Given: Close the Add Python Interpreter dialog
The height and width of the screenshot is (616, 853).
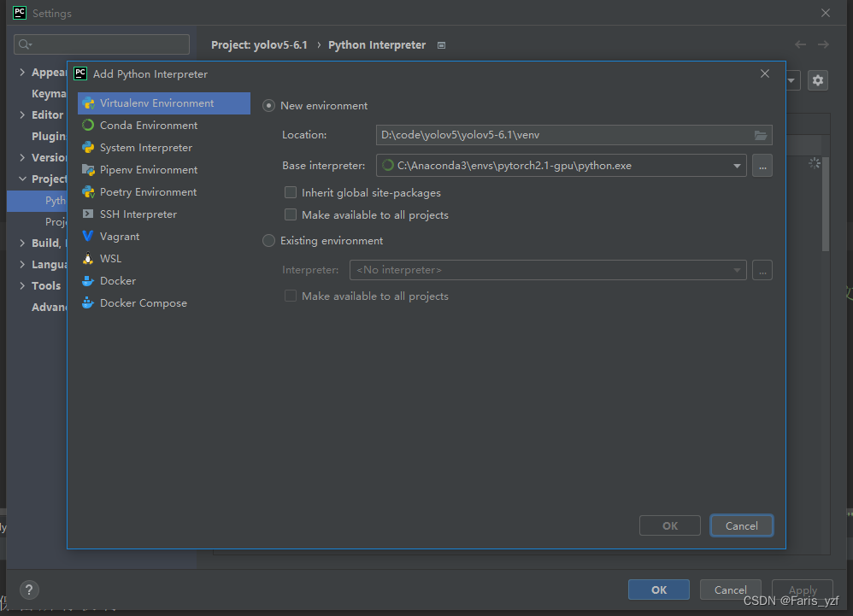Looking at the screenshot, I should coord(765,73).
